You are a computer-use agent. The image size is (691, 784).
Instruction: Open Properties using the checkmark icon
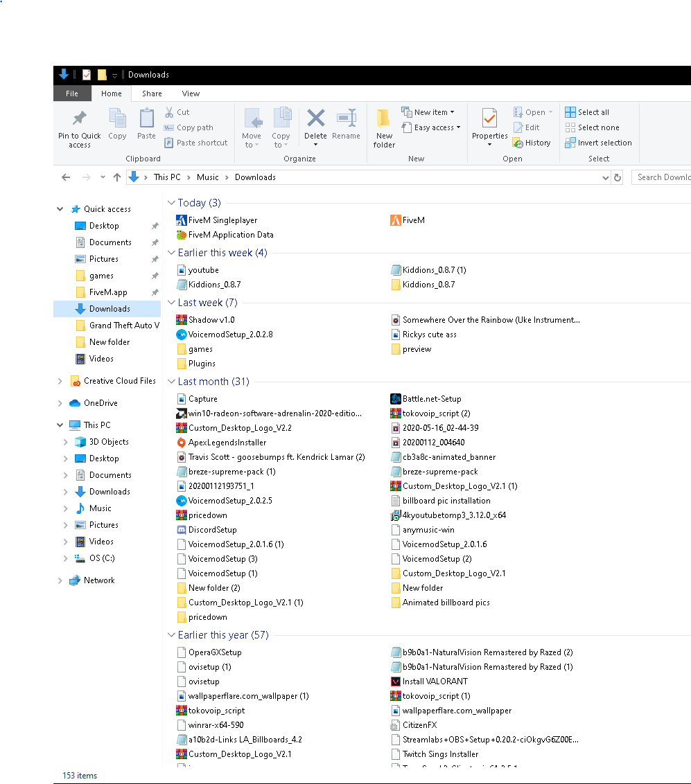pos(489,118)
